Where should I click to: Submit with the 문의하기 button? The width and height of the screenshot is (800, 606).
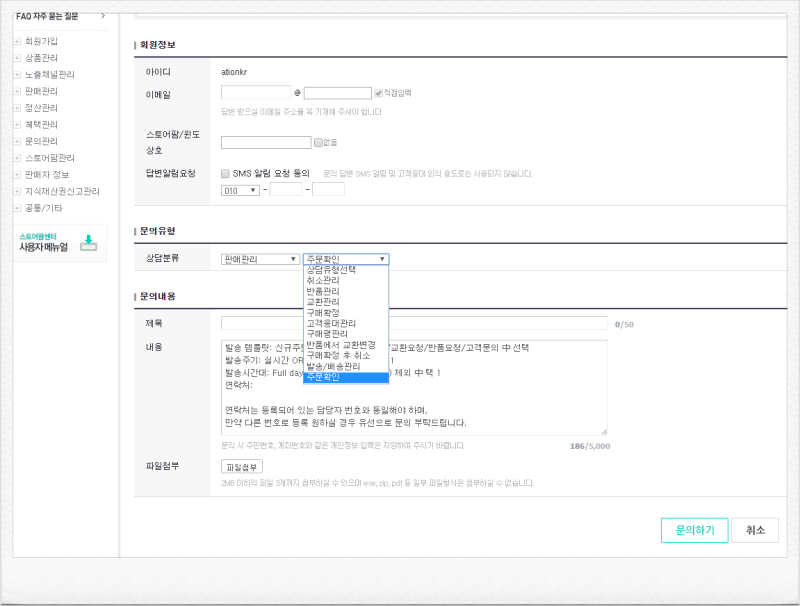pos(694,531)
